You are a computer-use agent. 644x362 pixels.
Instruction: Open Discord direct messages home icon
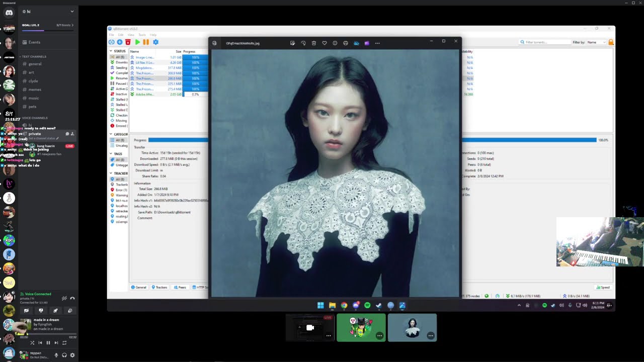[x=9, y=13]
